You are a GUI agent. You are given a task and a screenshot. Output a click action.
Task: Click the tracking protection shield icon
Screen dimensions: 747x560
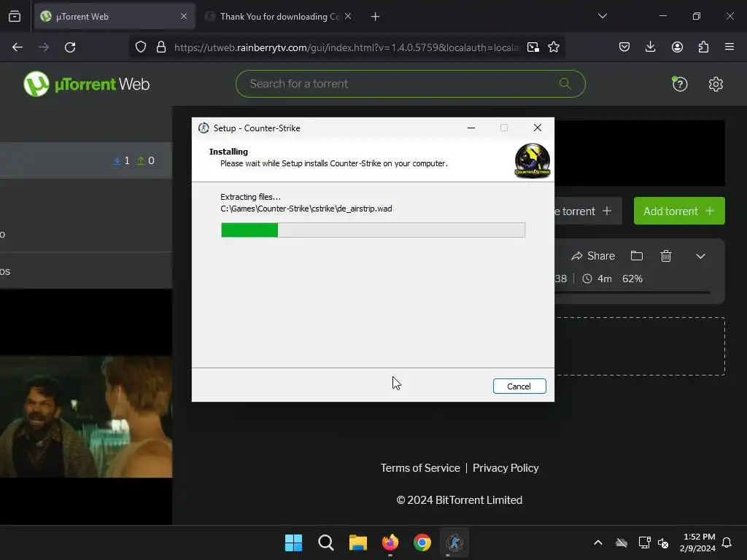tap(141, 47)
